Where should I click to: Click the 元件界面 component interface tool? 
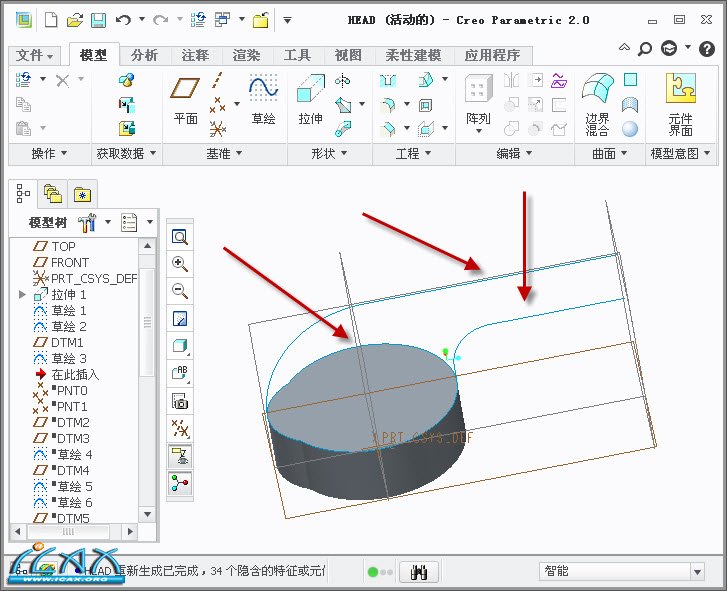pos(680,102)
